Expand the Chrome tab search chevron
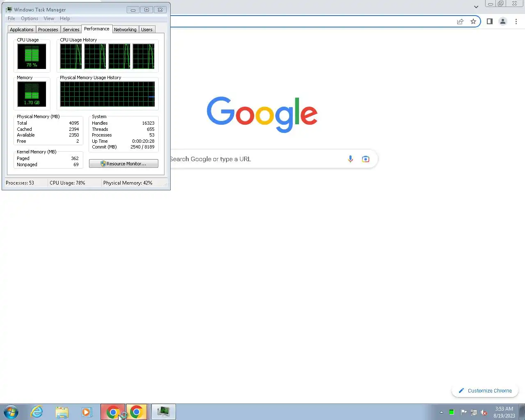 point(476,7)
